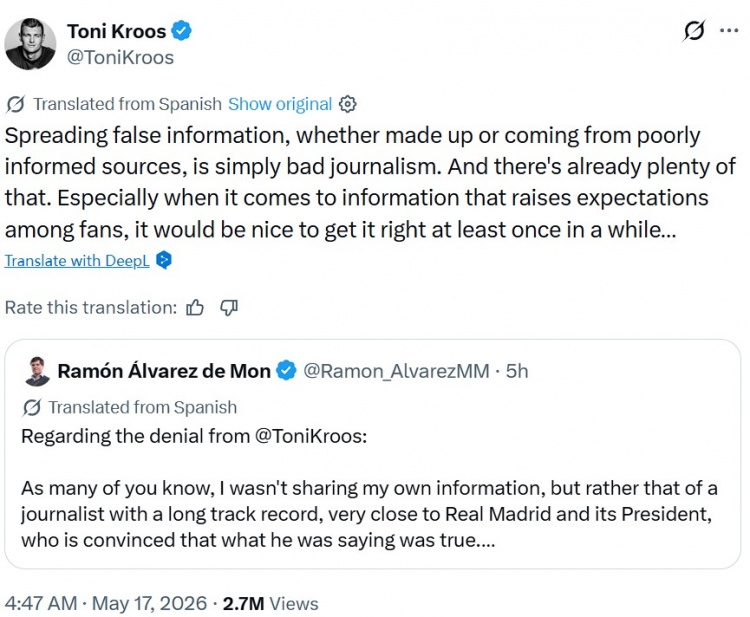Click the @ToniKroos mention in the quoted tweet
The height and width of the screenshot is (617, 750).
(x=309, y=436)
